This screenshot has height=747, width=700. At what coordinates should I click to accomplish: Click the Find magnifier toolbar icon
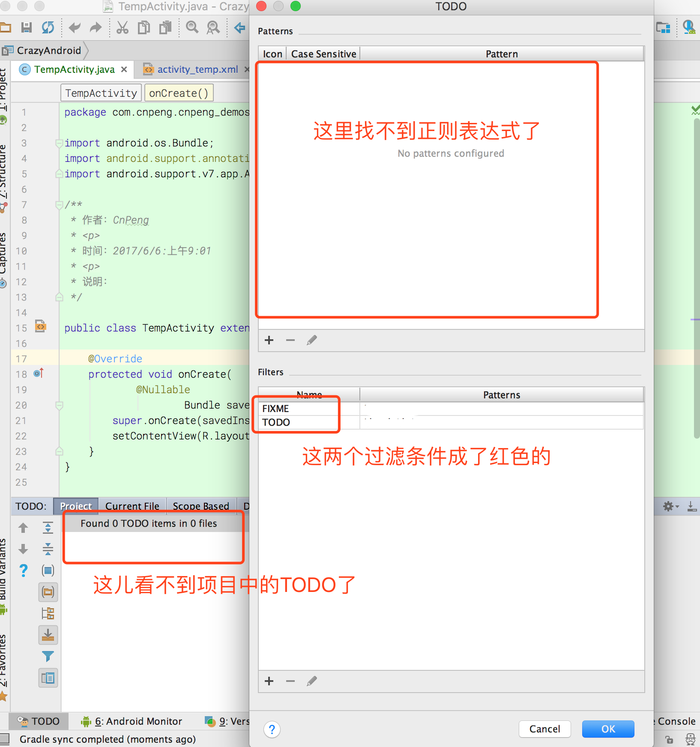point(192,28)
